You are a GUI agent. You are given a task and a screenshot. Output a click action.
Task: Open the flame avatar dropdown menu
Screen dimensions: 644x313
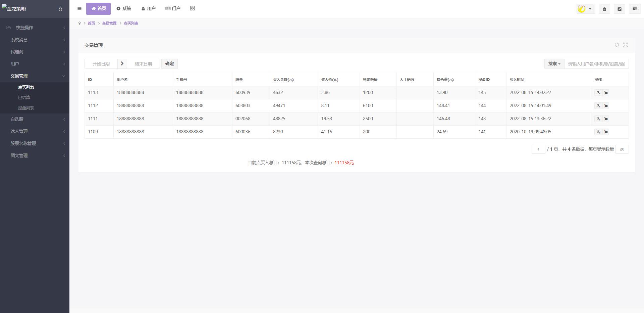pos(585,9)
